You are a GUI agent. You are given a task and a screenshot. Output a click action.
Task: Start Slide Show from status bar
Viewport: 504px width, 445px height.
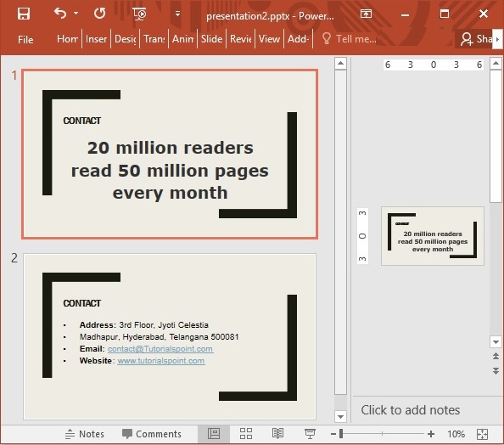pos(310,434)
